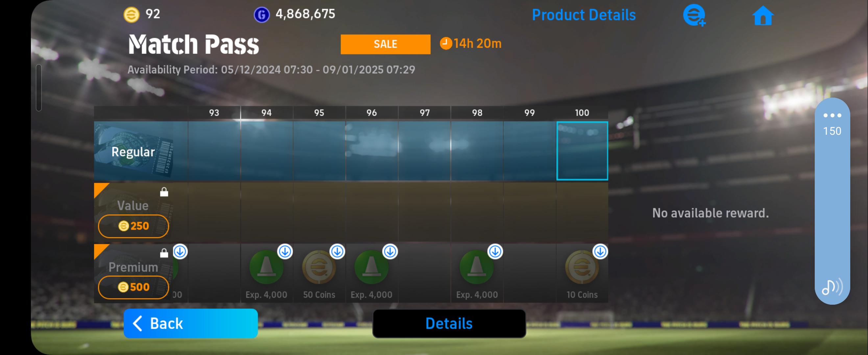868x355 pixels.
Task: Buy the Value pass for 250 coins
Action: click(133, 226)
